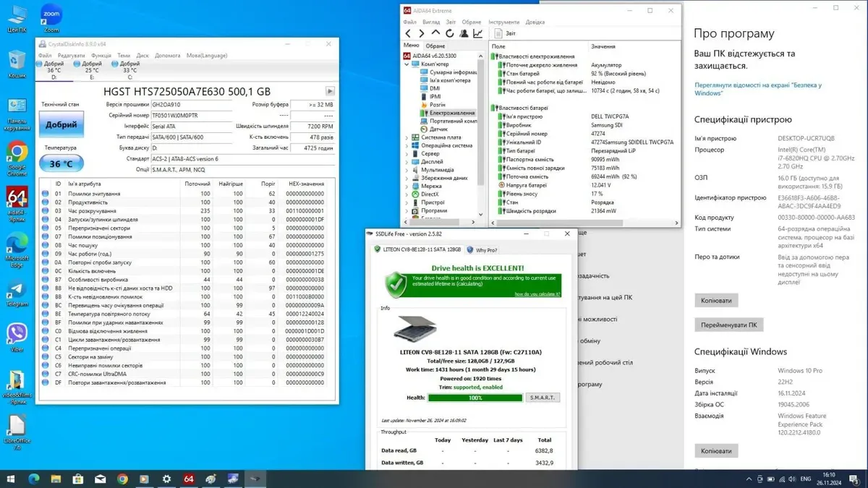Open the AIDA64 graph chart toolbar icon
This screenshot has width=868, height=488.
click(478, 33)
